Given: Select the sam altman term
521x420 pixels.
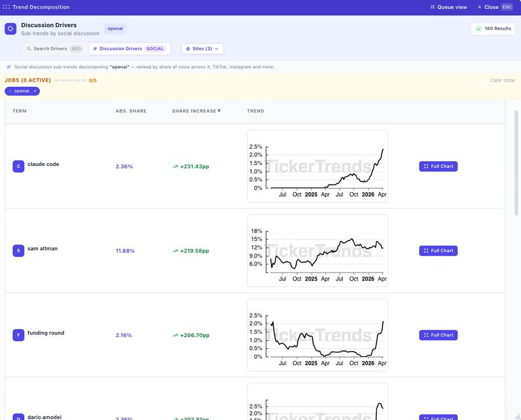Looking at the screenshot, I should coord(42,248).
